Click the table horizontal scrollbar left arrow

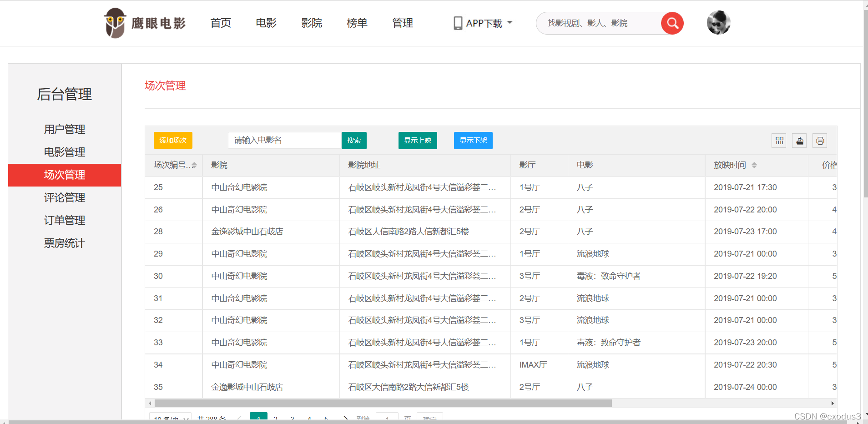tap(150, 403)
